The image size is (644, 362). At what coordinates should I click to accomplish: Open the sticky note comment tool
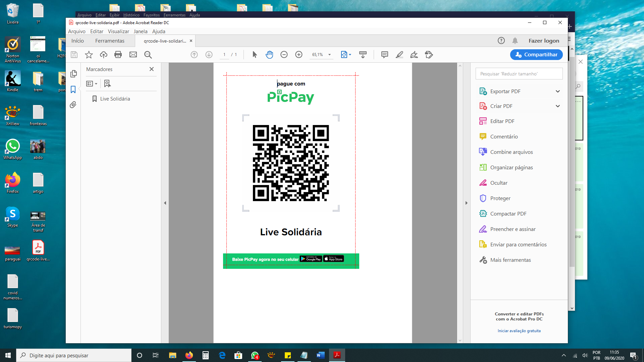[x=385, y=55]
